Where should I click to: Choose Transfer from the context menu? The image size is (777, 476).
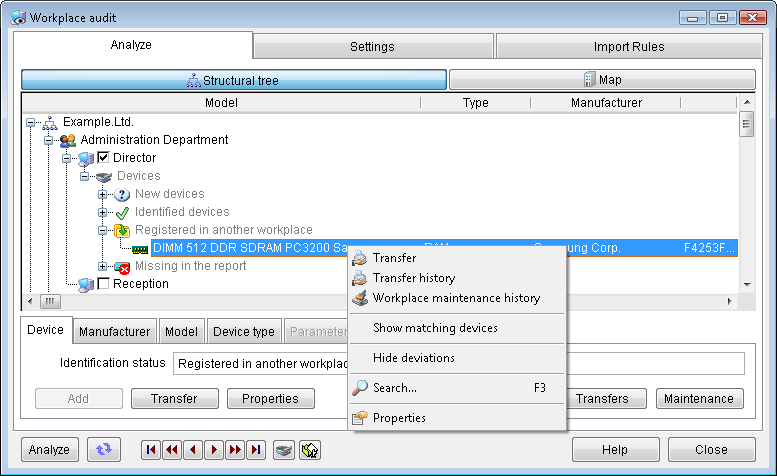click(x=457, y=258)
